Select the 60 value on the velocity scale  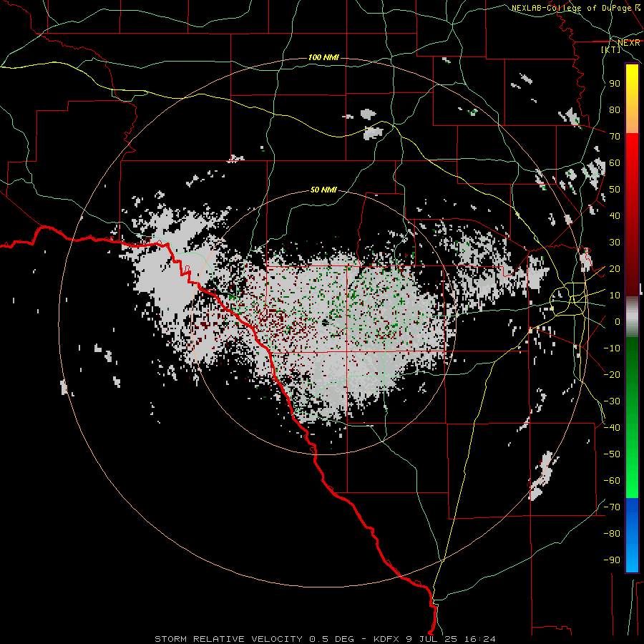[615, 163]
